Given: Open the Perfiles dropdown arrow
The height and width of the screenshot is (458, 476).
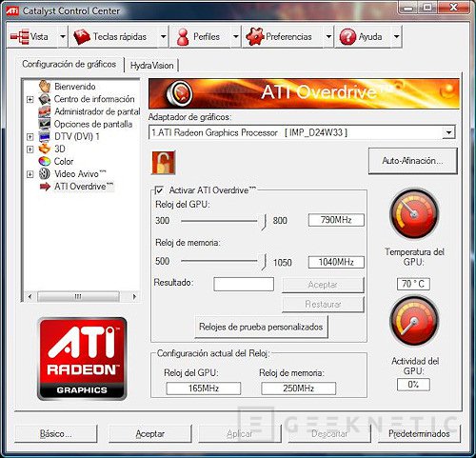Looking at the screenshot, I should pyautogui.click(x=235, y=37).
